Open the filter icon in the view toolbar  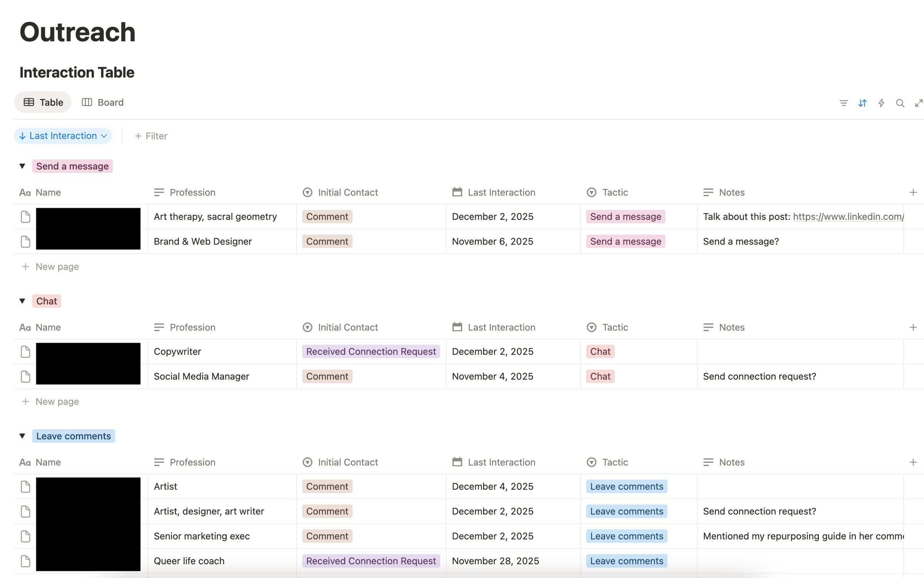coord(843,103)
